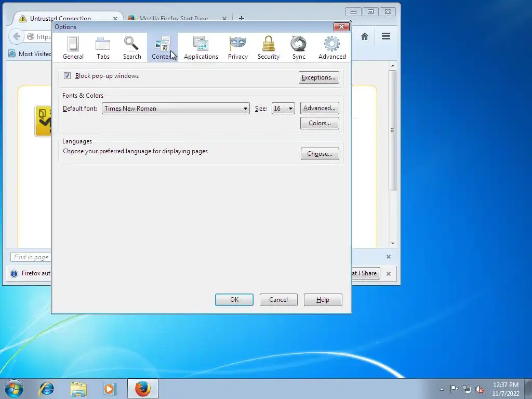Image resolution: width=532 pixels, height=399 pixels.
Task: Open the Firefox hamburger menu
Action: (x=386, y=36)
